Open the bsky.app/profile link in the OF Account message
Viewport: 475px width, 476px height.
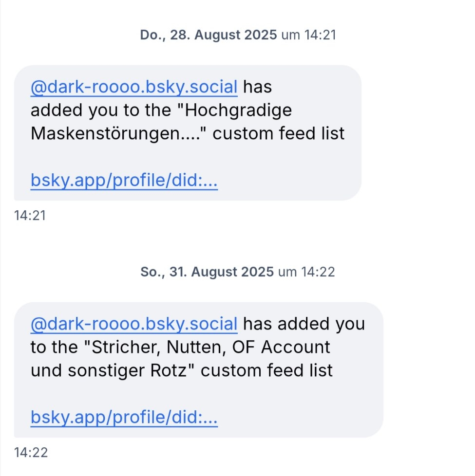click(124, 417)
